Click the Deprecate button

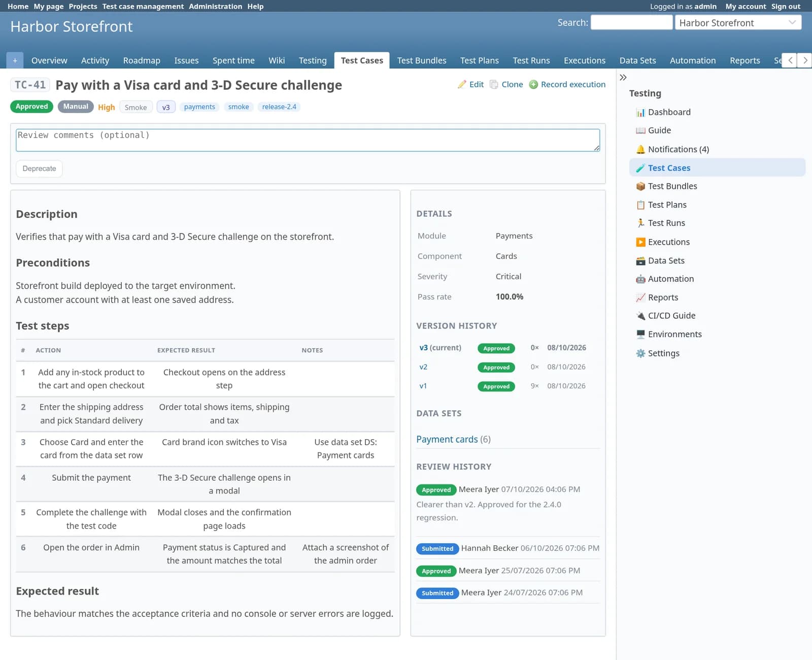point(39,169)
